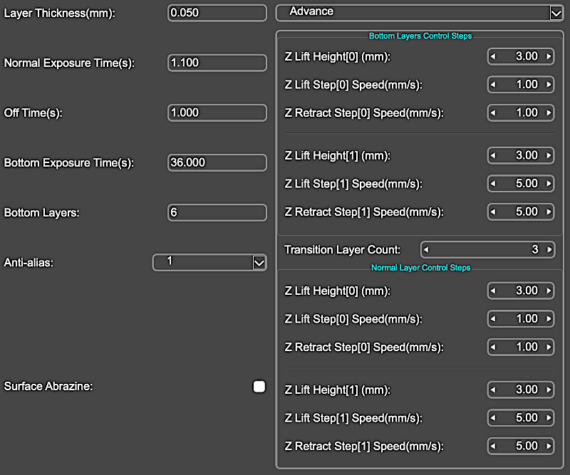Edit the Bottom Exposure Time field
This screenshot has width=570, height=475.
coord(217,162)
